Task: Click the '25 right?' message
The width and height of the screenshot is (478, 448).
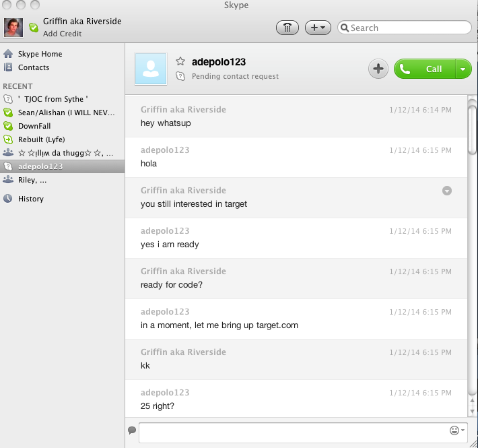Action: click(x=158, y=406)
